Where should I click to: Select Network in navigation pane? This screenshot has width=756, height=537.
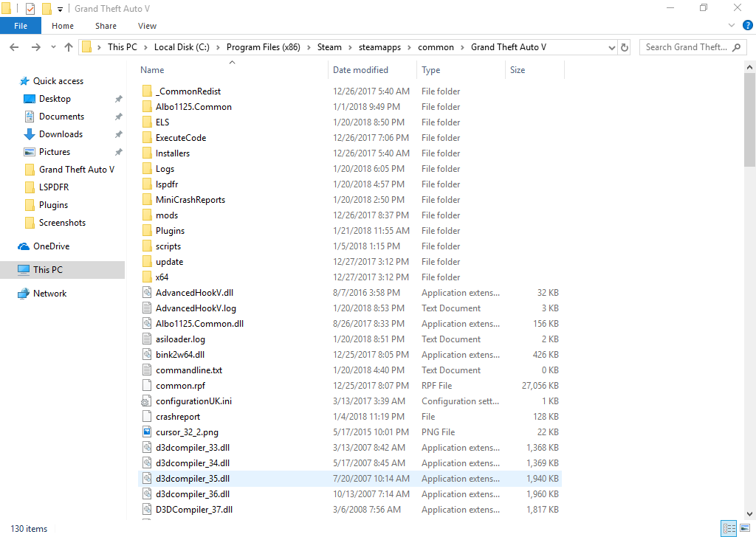pos(49,294)
